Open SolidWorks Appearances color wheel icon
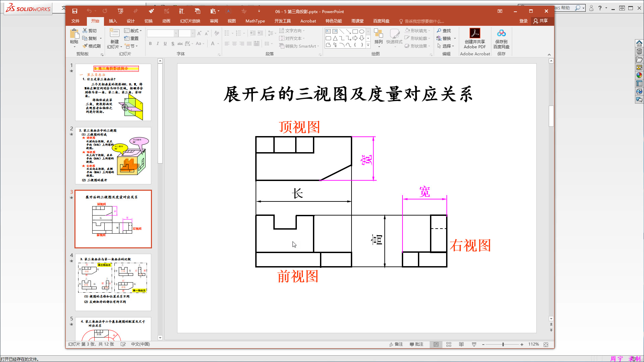Image resolution: width=644 pixels, height=362 pixels. coord(639,75)
